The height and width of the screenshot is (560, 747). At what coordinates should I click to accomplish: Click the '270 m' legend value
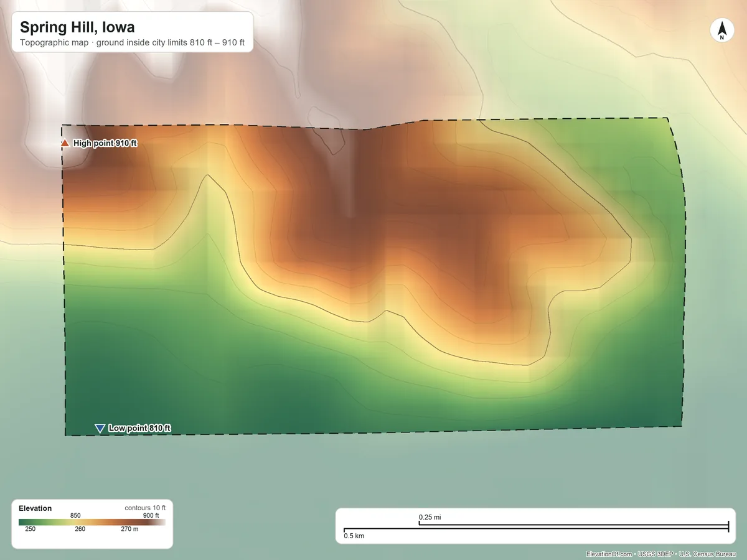click(129, 530)
